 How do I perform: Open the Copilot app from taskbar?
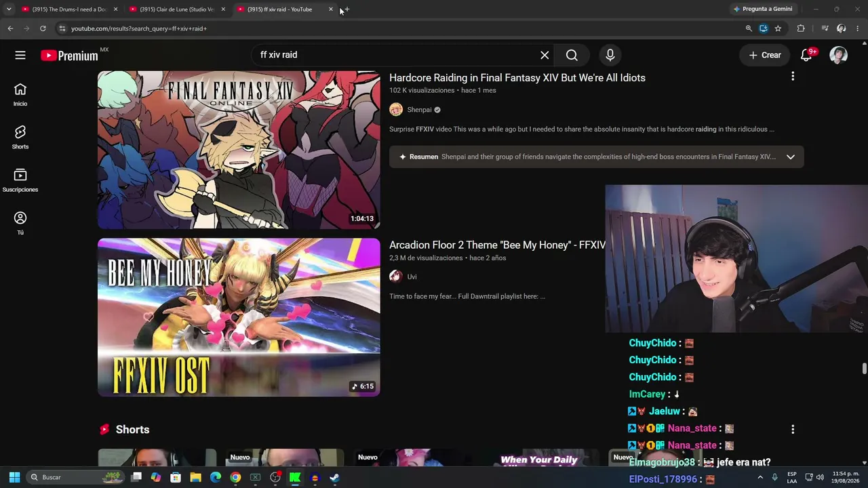coord(156,477)
